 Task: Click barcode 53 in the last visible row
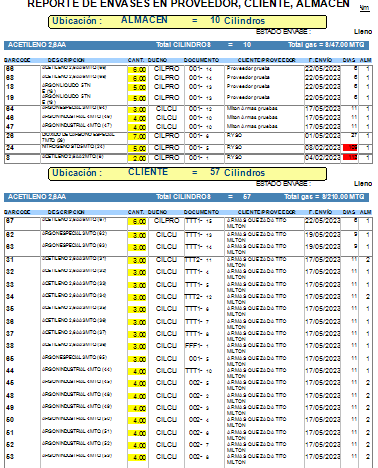pos(10,457)
